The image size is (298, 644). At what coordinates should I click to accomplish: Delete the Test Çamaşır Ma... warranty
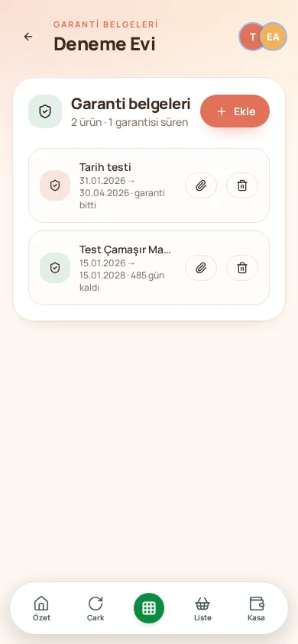pos(242,268)
